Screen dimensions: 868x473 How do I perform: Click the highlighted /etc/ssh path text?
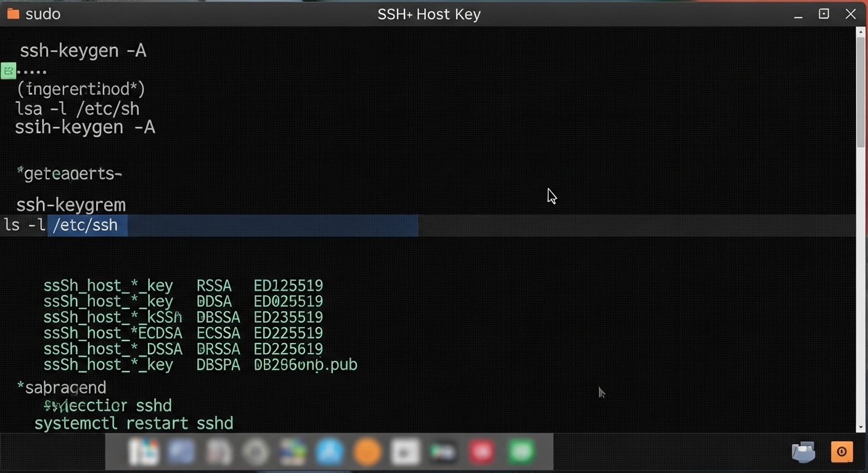(x=86, y=225)
